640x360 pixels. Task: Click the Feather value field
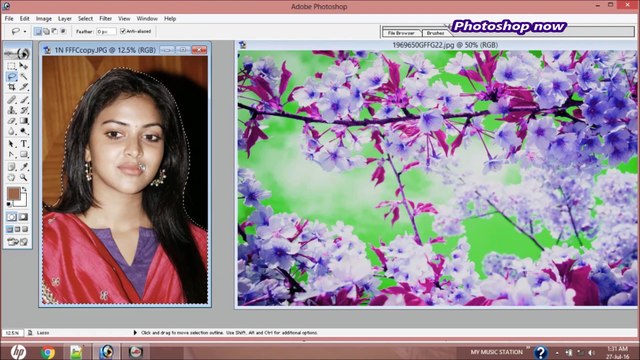[x=106, y=31]
